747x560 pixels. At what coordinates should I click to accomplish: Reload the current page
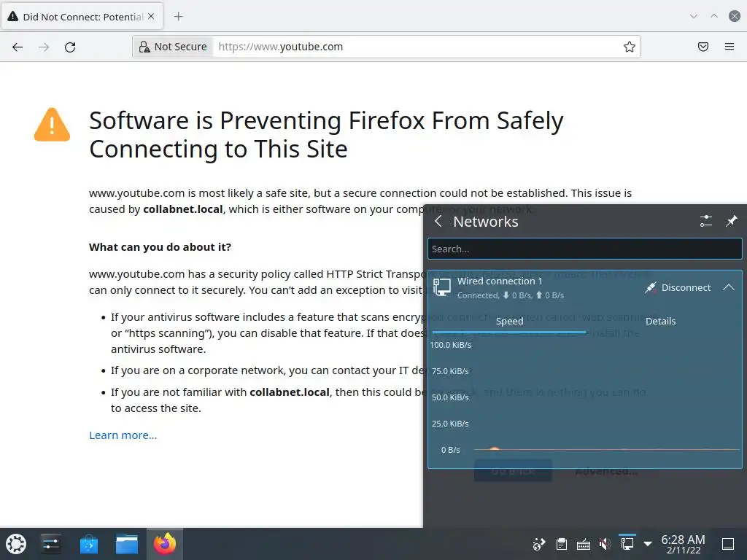click(x=70, y=47)
